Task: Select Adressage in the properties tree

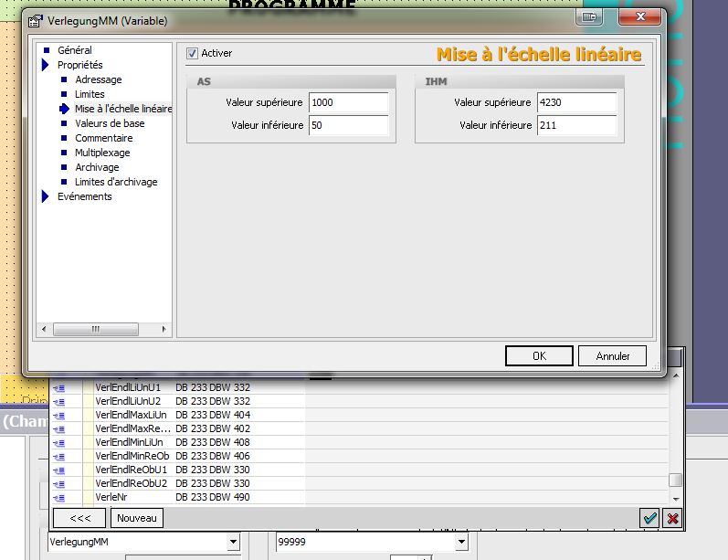Action: tap(98, 79)
